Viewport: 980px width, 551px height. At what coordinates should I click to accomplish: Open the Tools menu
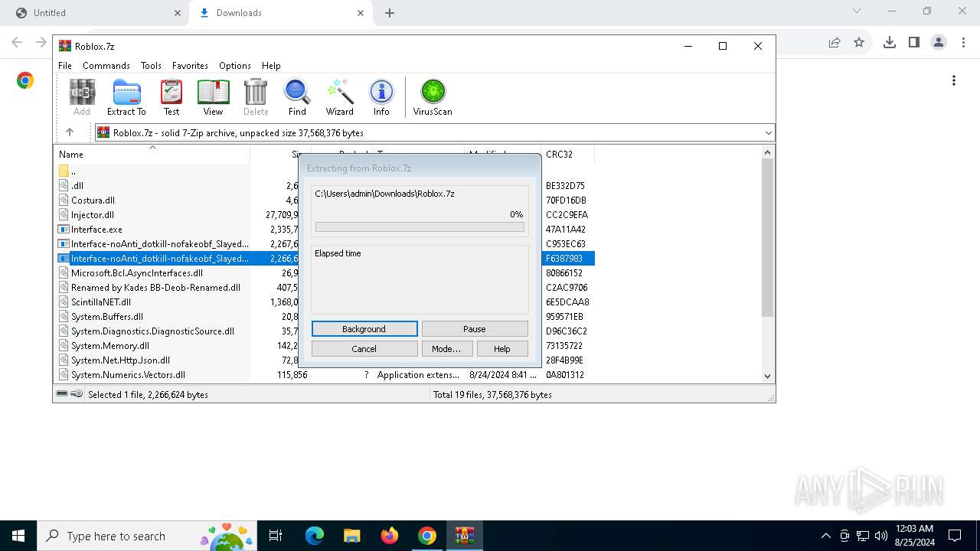(151, 66)
